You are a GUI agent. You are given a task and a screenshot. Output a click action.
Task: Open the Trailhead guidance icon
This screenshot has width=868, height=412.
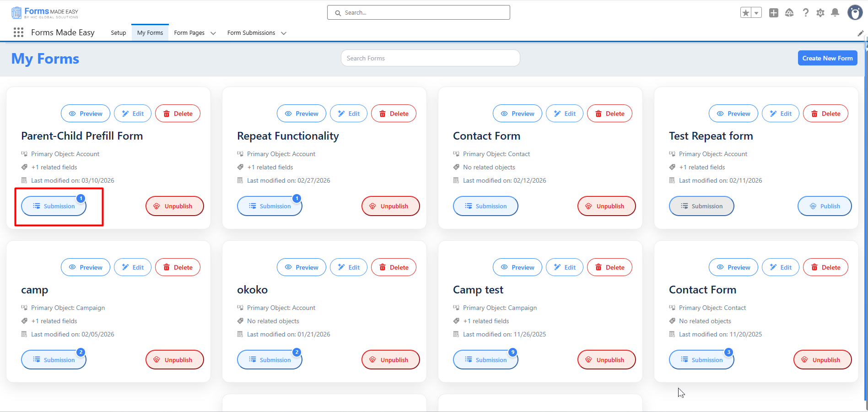tap(789, 13)
